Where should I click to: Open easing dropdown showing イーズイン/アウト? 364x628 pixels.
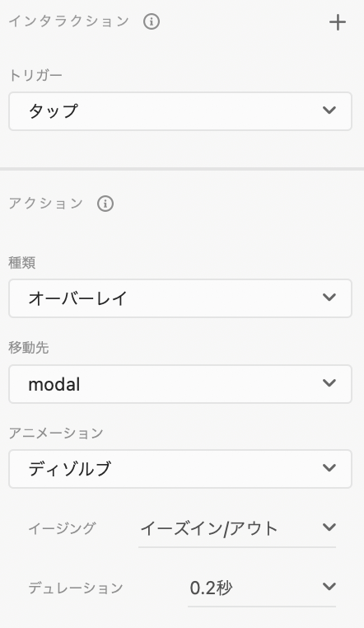tap(237, 528)
